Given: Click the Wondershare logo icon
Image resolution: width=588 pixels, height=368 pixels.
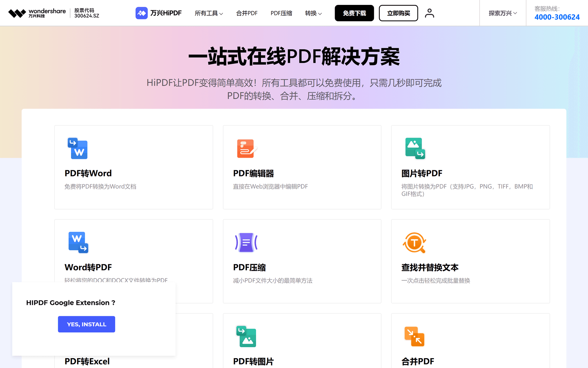Looking at the screenshot, I should click(x=17, y=13).
